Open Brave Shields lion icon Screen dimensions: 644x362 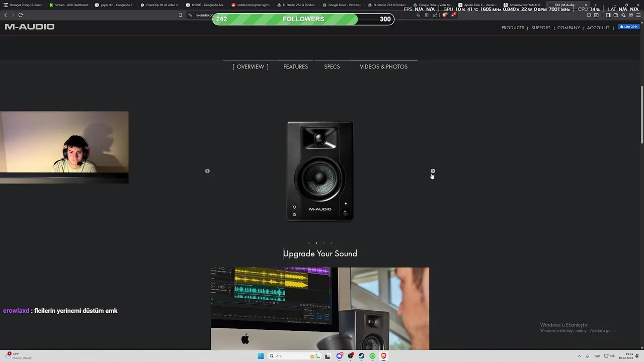[x=444, y=15]
